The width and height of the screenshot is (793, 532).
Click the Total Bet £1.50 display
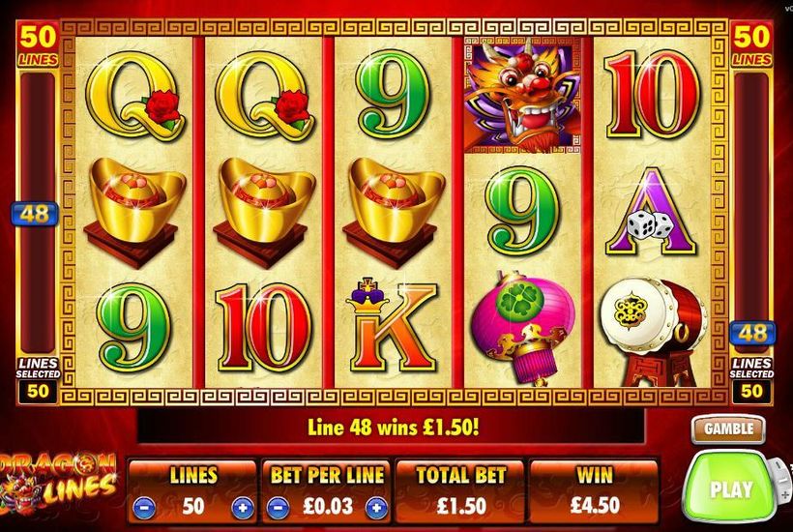(x=460, y=490)
